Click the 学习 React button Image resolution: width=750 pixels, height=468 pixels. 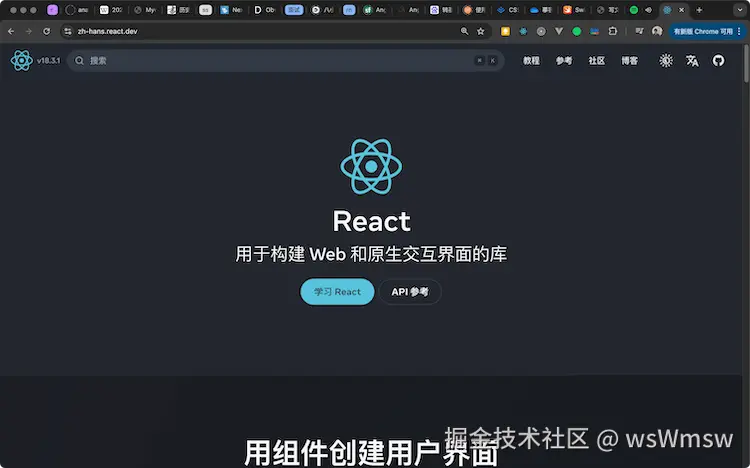(x=337, y=291)
